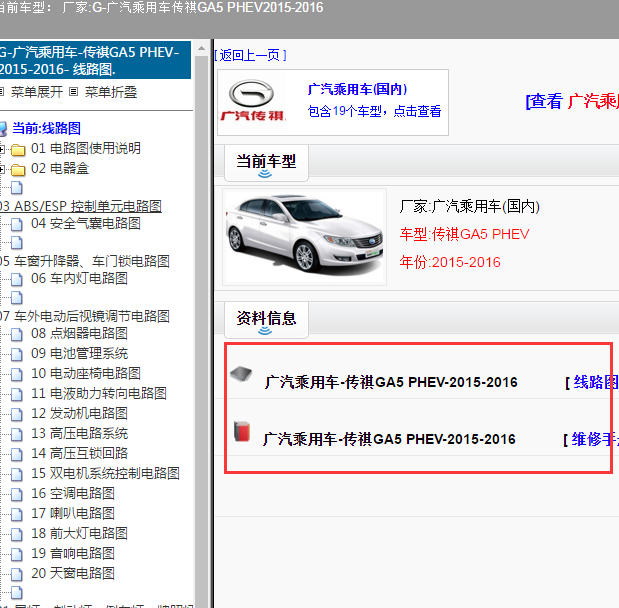
Task: Open 16 空调电路图
Action: (x=73, y=493)
